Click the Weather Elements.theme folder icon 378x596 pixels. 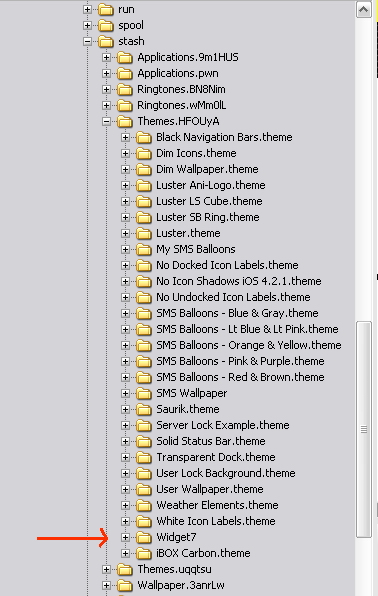(x=144, y=505)
